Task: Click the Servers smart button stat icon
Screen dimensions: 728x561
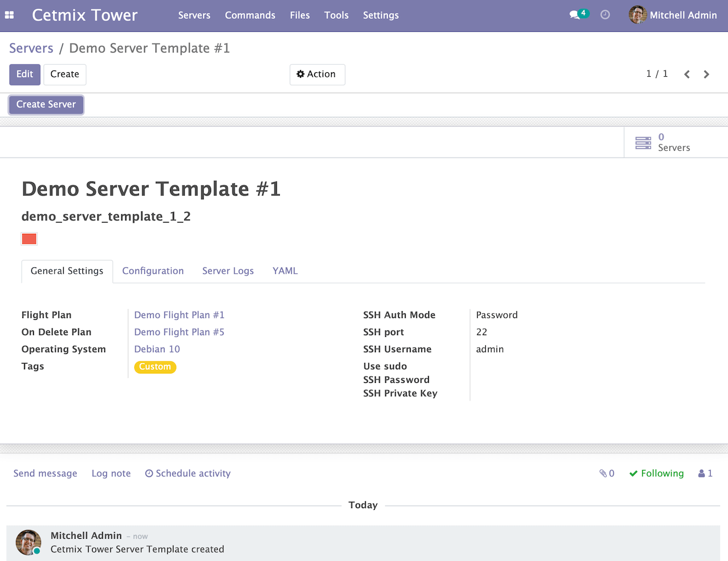Action: [643, 142]
